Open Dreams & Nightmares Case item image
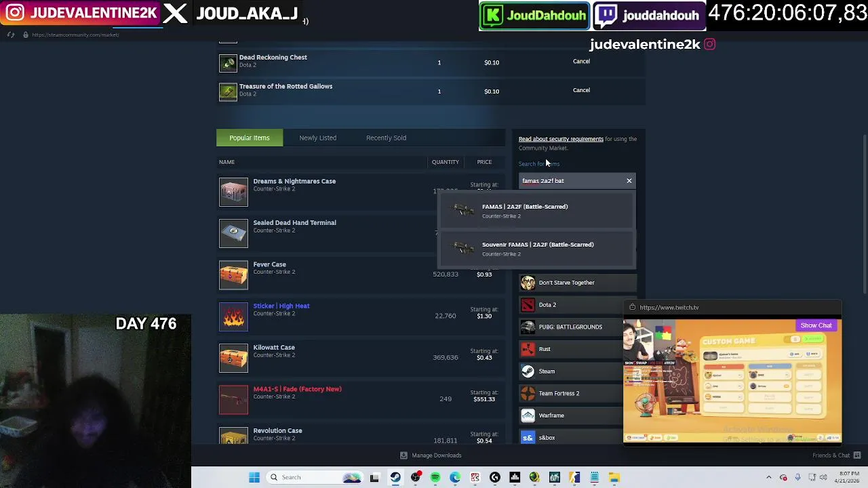The image size is (868, 488). pos(233,192)
